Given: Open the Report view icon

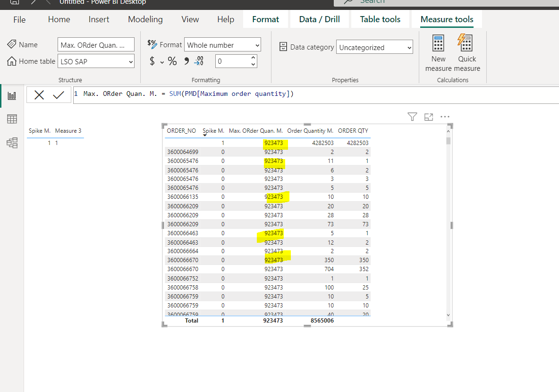Looking at the screenshot, I should [x=12, y=95].
